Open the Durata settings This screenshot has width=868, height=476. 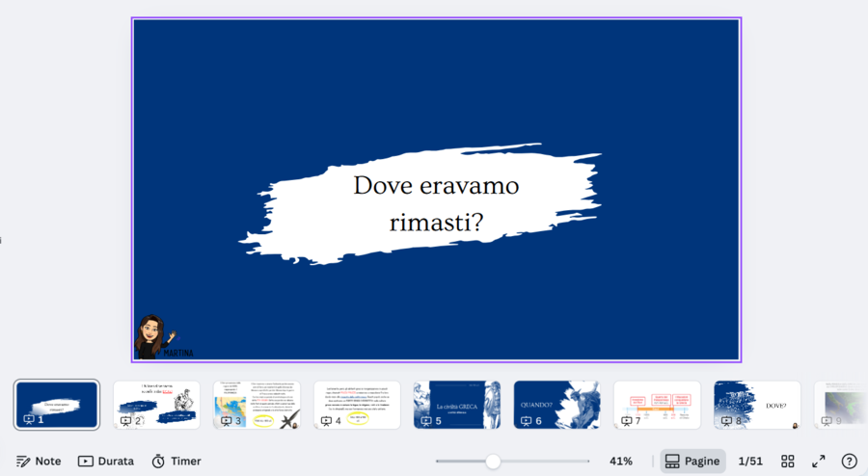pos(106,462)
